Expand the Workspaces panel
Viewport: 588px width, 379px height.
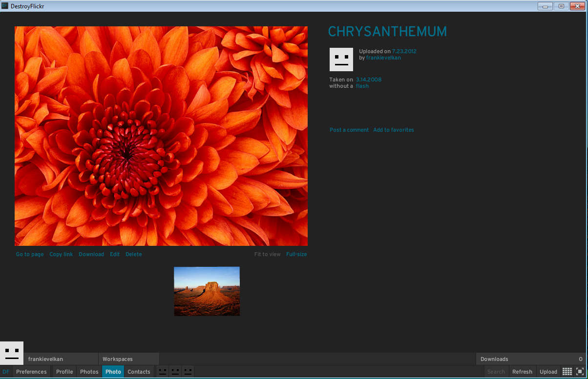tap(128, 359)
